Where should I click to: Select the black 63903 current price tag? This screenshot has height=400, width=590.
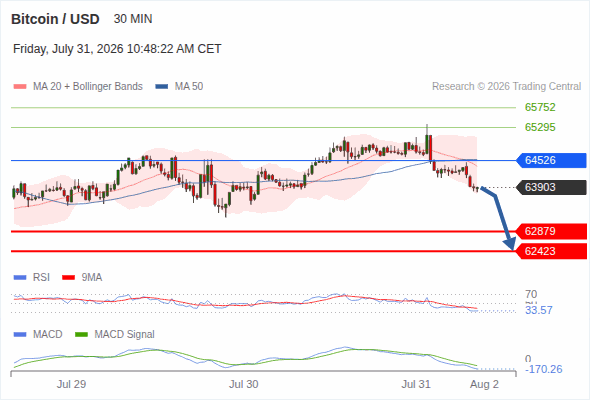[551, 187]
